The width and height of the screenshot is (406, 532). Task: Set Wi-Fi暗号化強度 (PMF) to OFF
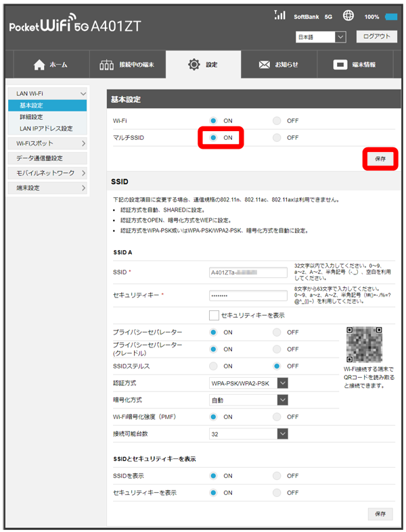[277, 416]
